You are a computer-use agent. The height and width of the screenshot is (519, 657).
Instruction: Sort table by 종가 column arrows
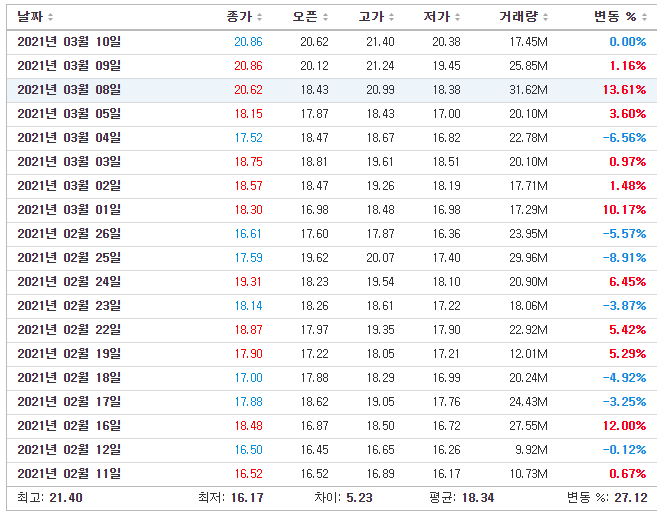pos(260,17)
